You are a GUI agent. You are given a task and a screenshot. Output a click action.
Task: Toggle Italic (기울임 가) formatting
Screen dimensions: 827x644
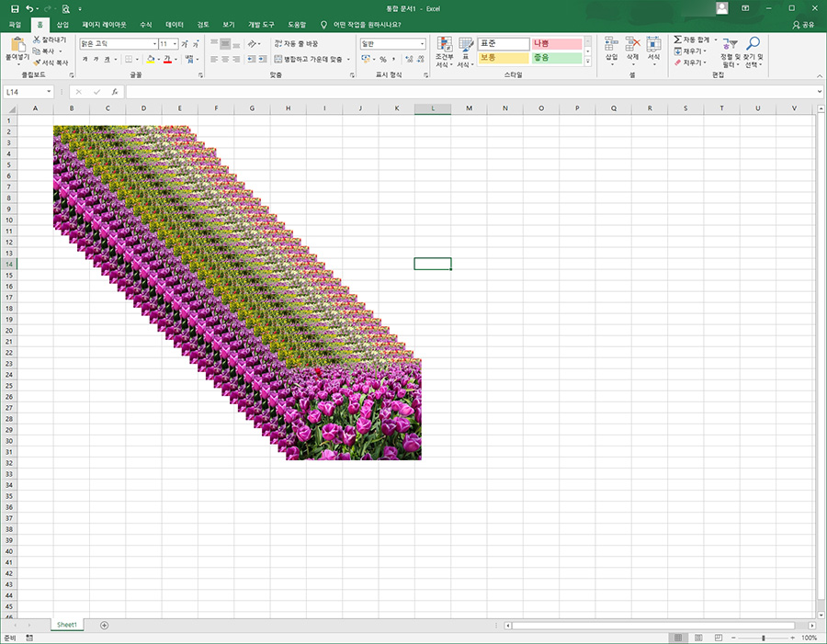(96, 59)
